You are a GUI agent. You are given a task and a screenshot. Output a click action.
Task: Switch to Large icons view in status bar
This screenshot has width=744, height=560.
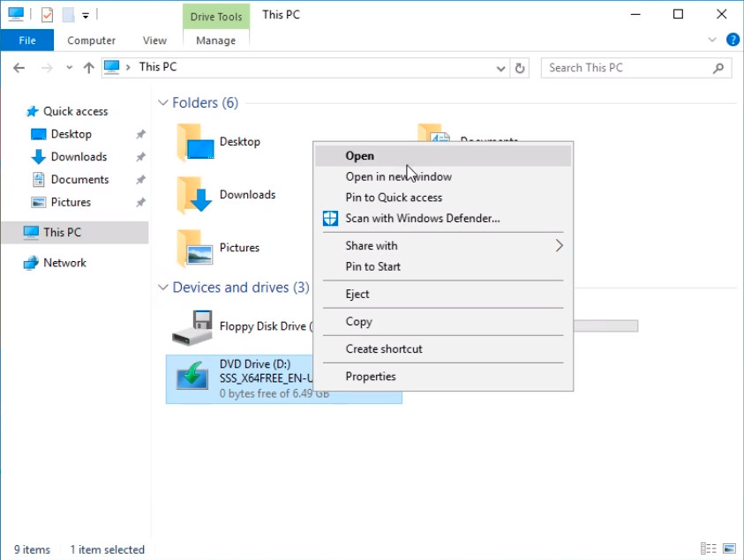[729, 549]
